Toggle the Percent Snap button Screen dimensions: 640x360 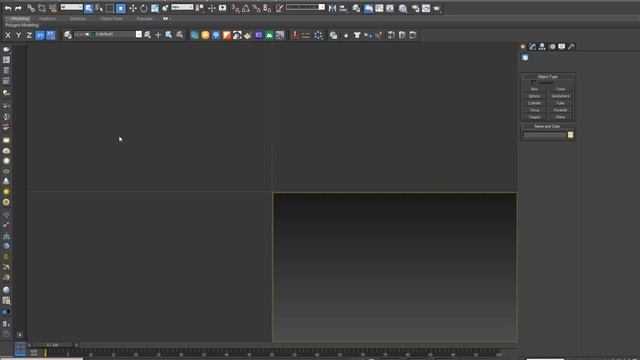(x=256, y=8)
